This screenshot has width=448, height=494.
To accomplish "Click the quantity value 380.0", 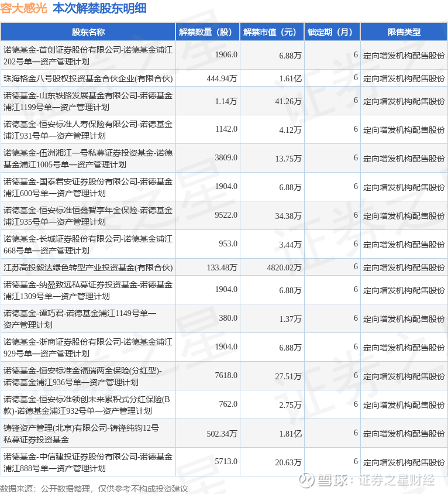I will pyautogui.click(x=228, y=318).
